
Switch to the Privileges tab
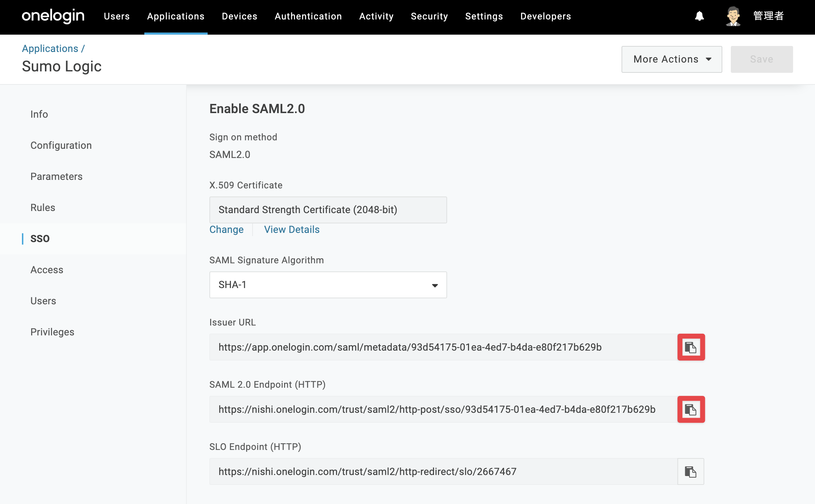52,332
